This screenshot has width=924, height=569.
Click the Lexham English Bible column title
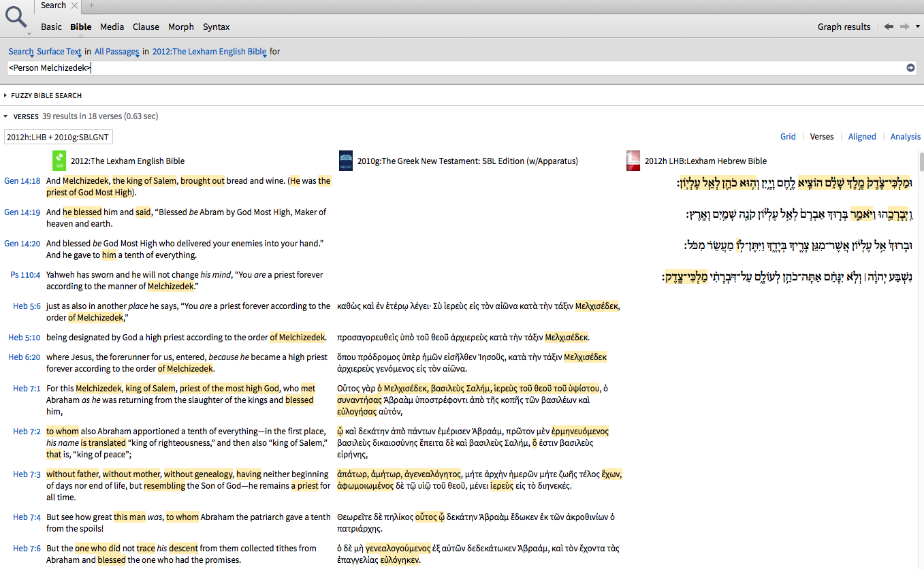127,161
